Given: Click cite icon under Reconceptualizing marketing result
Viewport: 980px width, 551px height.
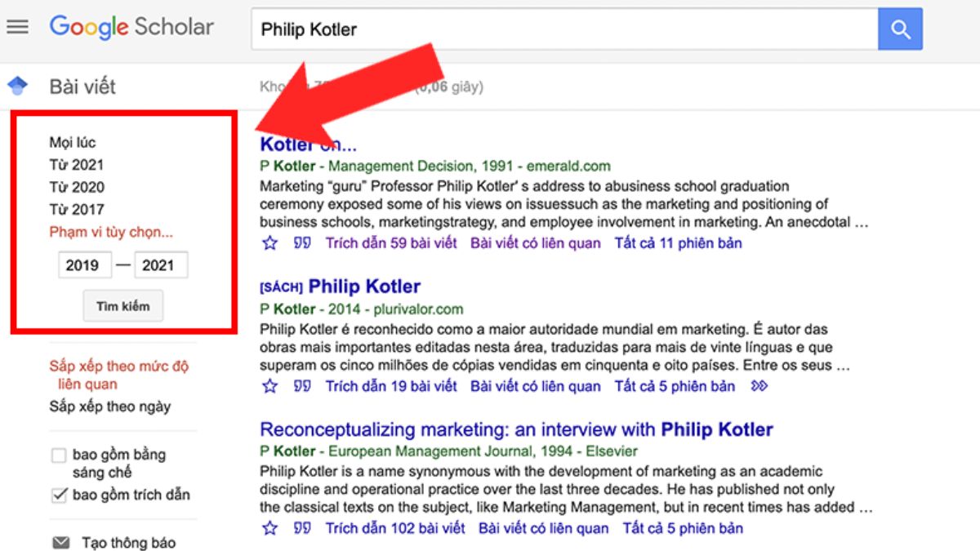Looking at the screenshot, I should click(x=302, y=528).
